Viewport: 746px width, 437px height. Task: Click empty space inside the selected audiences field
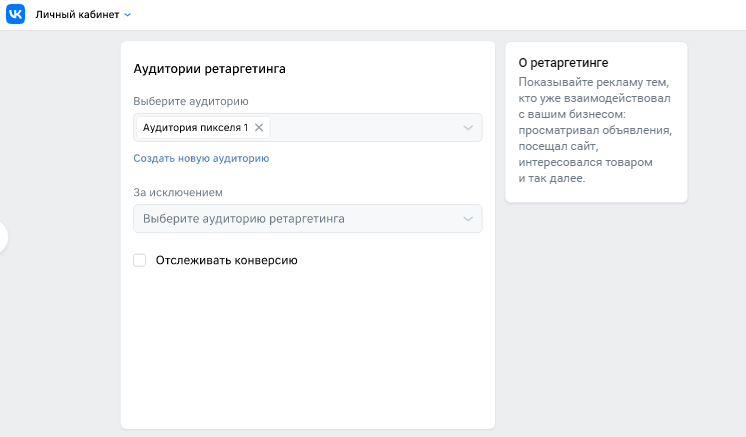(360, 127)
